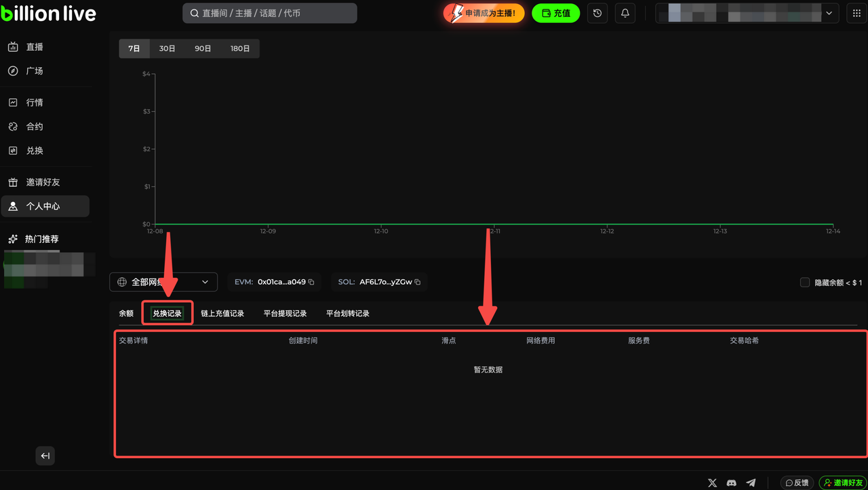Open notifications bell icon

pos(625,14)
